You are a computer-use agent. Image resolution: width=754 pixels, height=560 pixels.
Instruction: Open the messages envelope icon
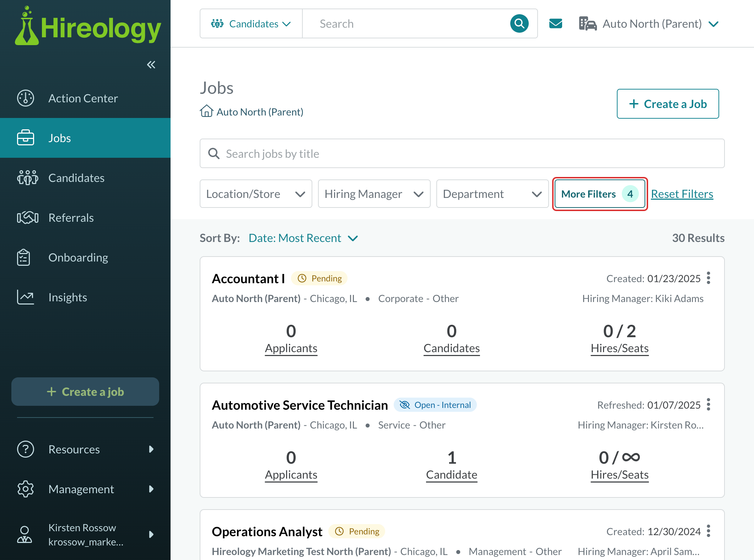click(556, 24)
